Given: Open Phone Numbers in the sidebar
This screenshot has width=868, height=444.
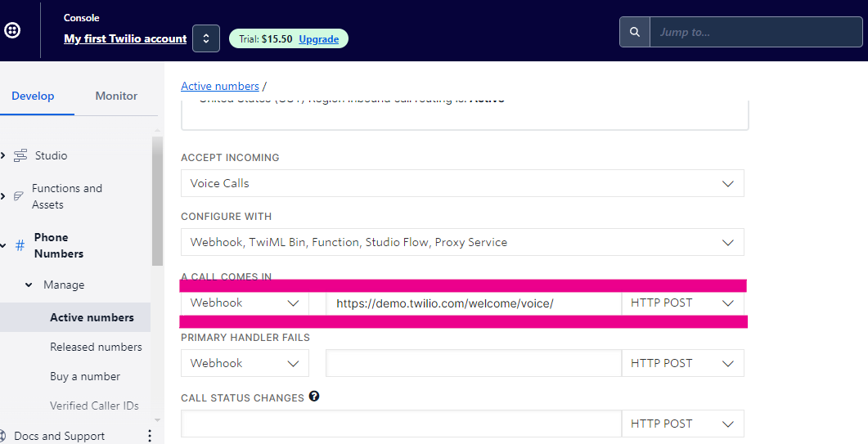Looking at the screenshot, I should tap(59, 245).
